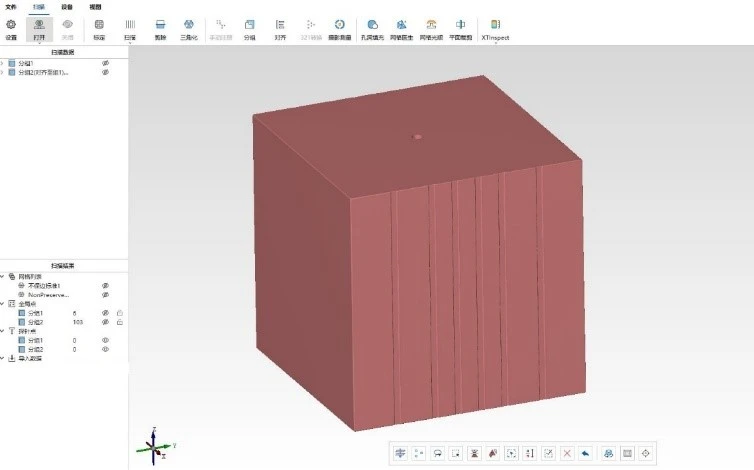Screen dimensions: 754x470
Task: Select the 平面裁剪 plane cutting tool
Action: [x=460, y=29]
